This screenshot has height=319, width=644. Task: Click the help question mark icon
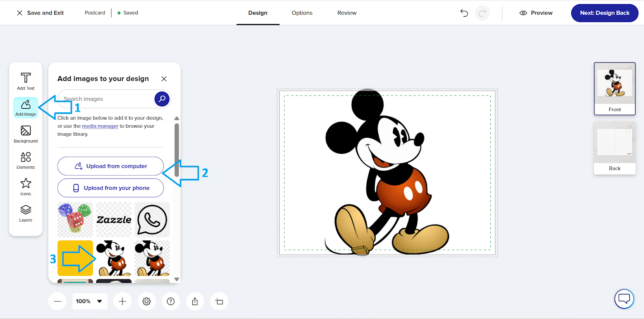[x=171, y=301]
